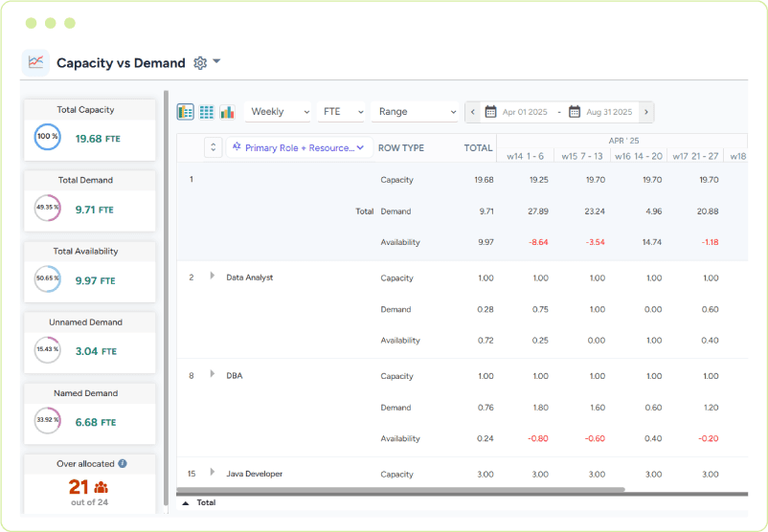Screen dimensions: 768x532
Task: Click the -8.64 availability cell
Action: [x=538, y=242]
